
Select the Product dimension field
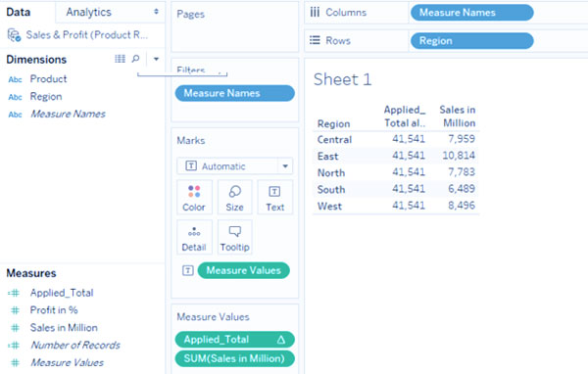click(x=48, y=79)
